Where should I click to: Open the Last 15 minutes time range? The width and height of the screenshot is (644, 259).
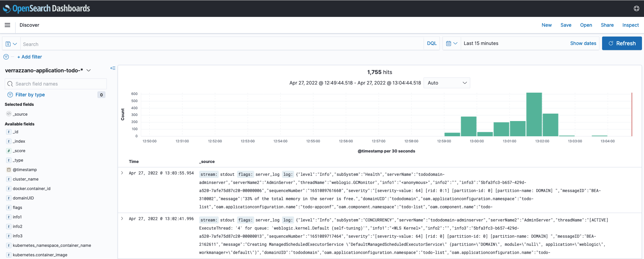pos(481,43)
